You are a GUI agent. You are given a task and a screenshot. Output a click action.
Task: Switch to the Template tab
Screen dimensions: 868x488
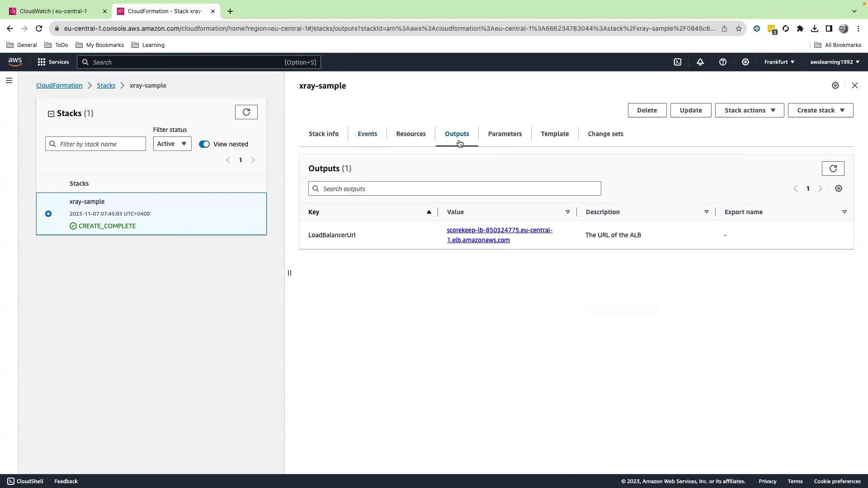tap(554, 134)
